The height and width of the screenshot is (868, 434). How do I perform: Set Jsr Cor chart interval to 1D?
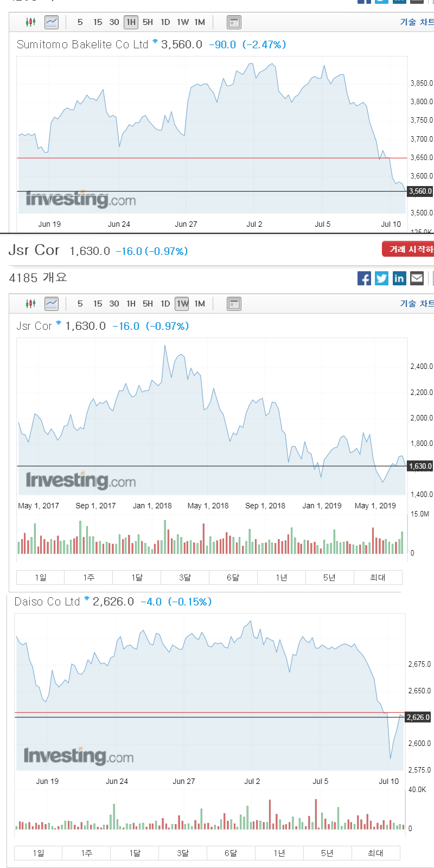(x=165, y=304)
